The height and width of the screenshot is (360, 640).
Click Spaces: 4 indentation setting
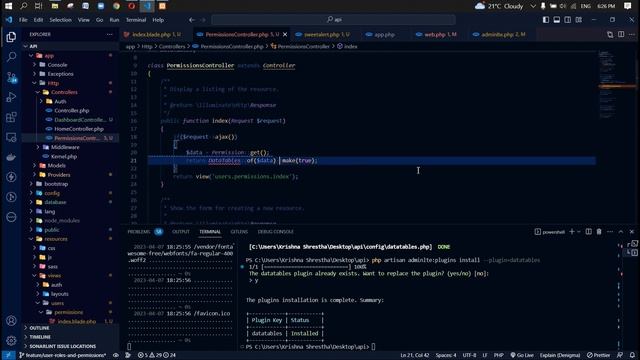click(446, 355)
